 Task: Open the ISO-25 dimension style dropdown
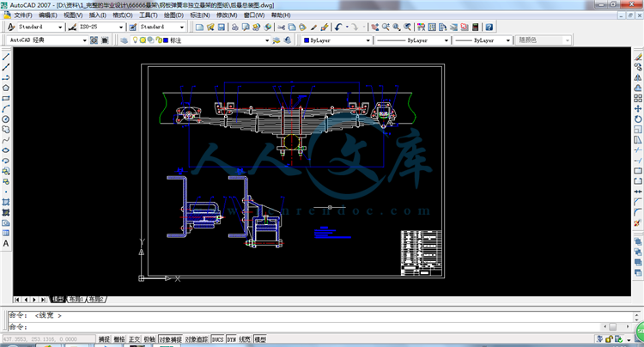click(121, 27)
